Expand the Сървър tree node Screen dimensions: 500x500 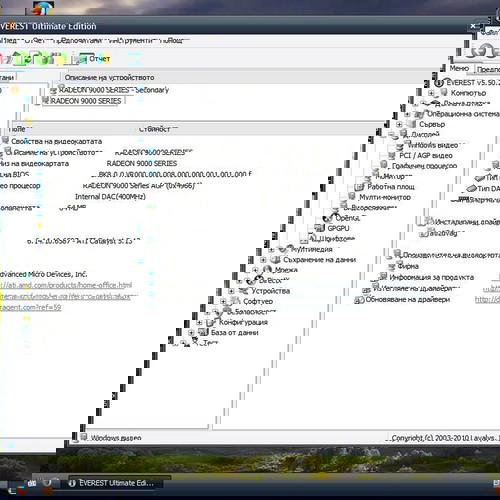pos(399,124)
